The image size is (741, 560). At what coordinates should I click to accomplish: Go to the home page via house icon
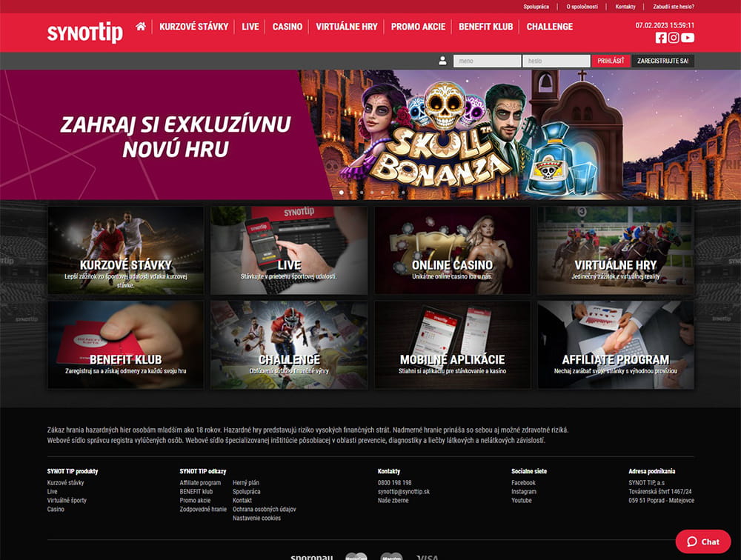click(x=141, y=27)
